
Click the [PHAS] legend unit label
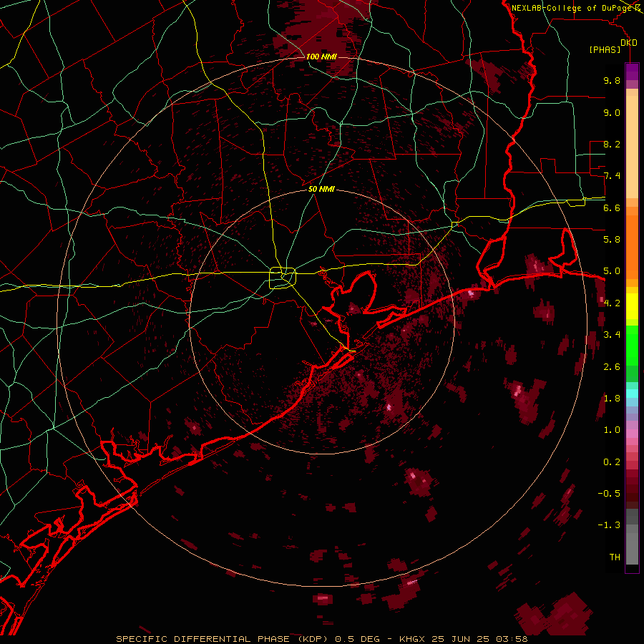click(605, 49)
